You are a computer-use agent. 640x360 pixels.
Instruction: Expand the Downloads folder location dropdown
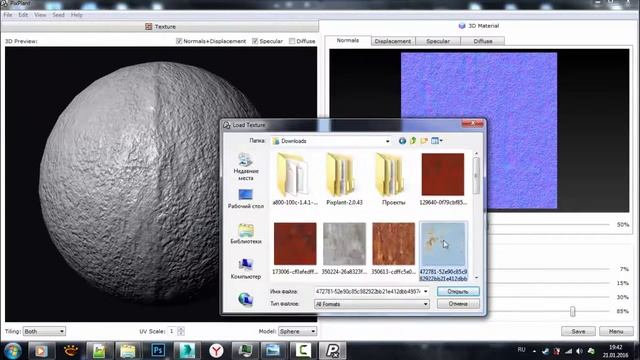coord(387,141)
